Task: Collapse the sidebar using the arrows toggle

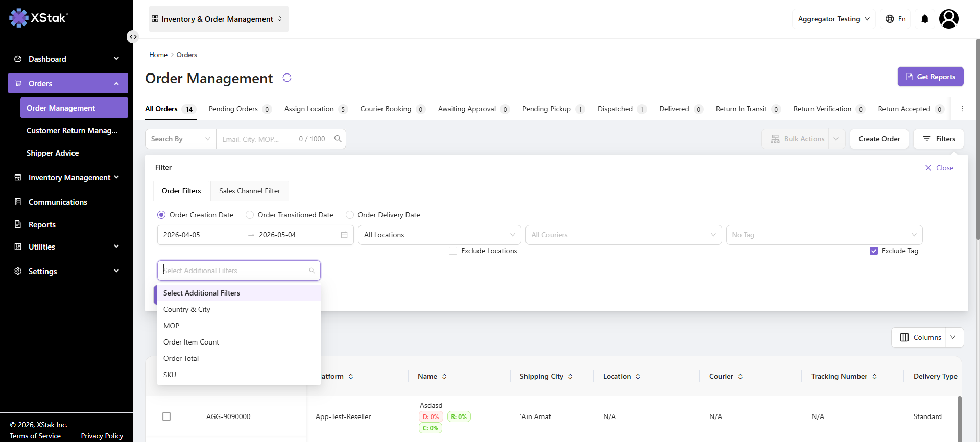Action: click(133, 37)
